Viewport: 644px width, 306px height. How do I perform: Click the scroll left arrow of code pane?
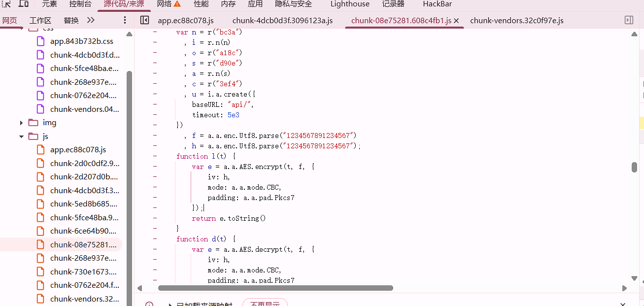(x=139, y=288)
